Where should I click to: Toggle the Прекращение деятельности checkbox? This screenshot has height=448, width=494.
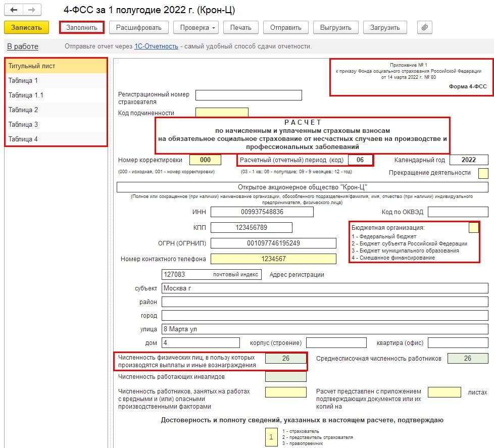pyautogui.click(x=483, y=173)
